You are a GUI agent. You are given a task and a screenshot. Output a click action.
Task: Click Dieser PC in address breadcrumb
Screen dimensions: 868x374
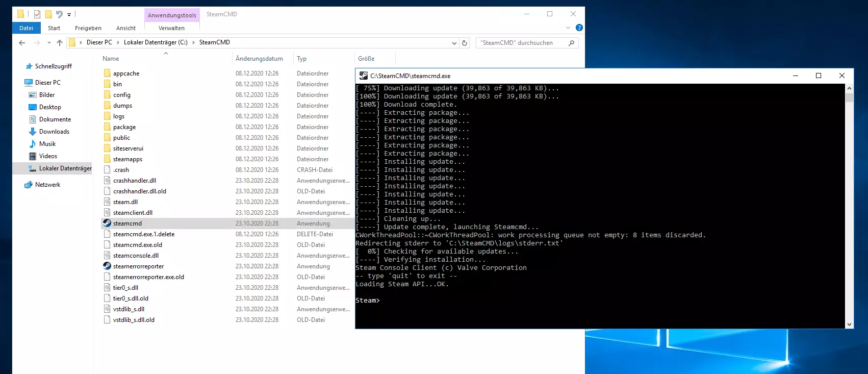(99, 42)
